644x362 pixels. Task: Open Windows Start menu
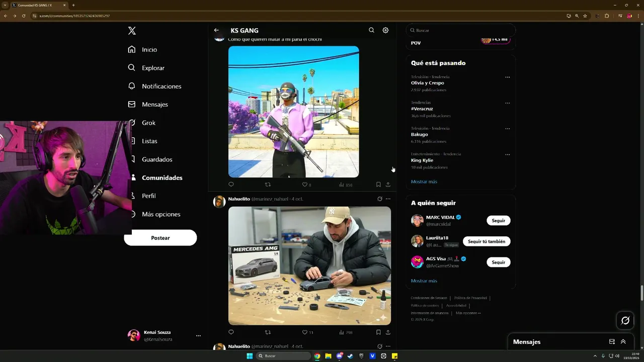coord(250,356)
